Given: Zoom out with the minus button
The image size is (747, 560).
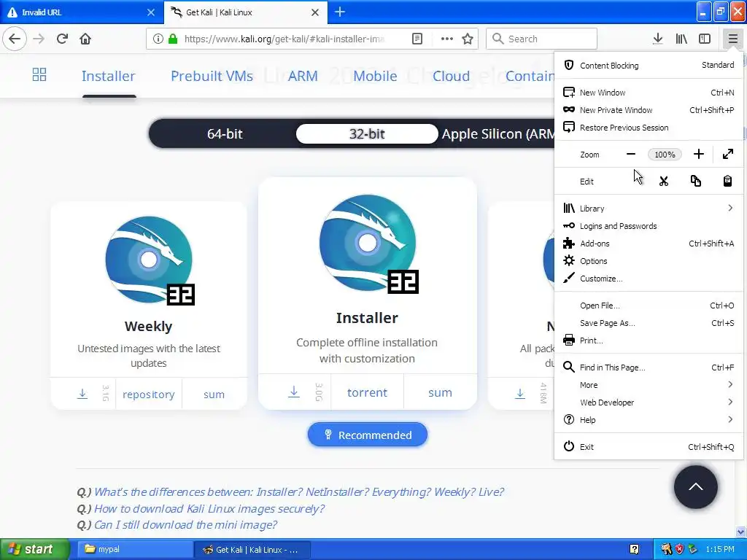Looking at the screenshot, I should tap(631, 154).
